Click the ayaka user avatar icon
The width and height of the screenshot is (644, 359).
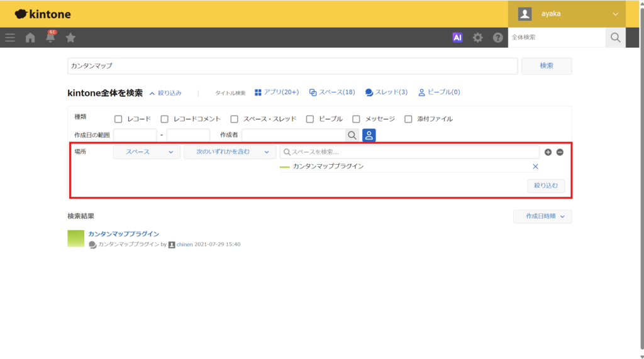coord(525,14)
